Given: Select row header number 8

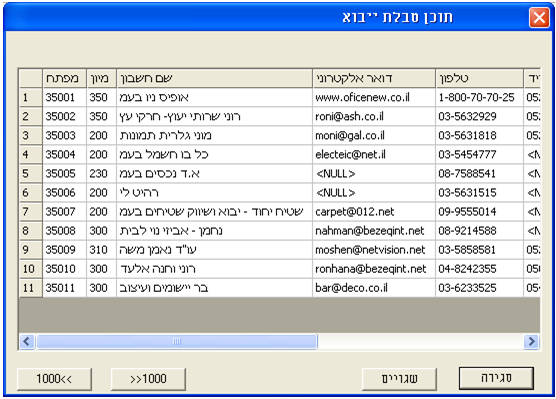Looking at the screenshot, I should [31, 231].
